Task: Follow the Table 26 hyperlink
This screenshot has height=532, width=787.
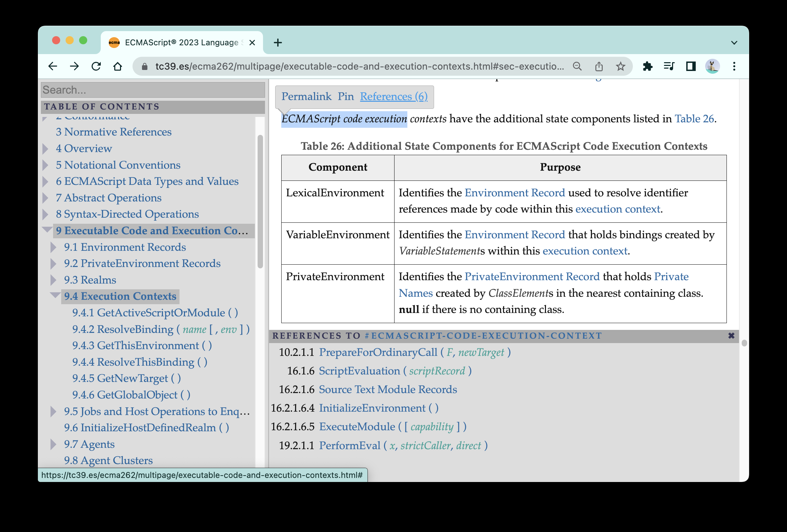Action: 694,119
